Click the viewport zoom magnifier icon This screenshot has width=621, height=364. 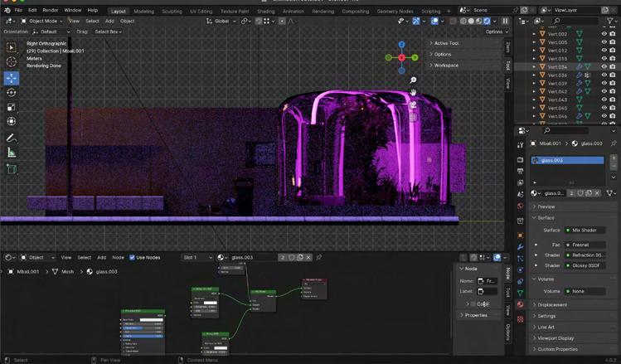click(x=413, y=80)
